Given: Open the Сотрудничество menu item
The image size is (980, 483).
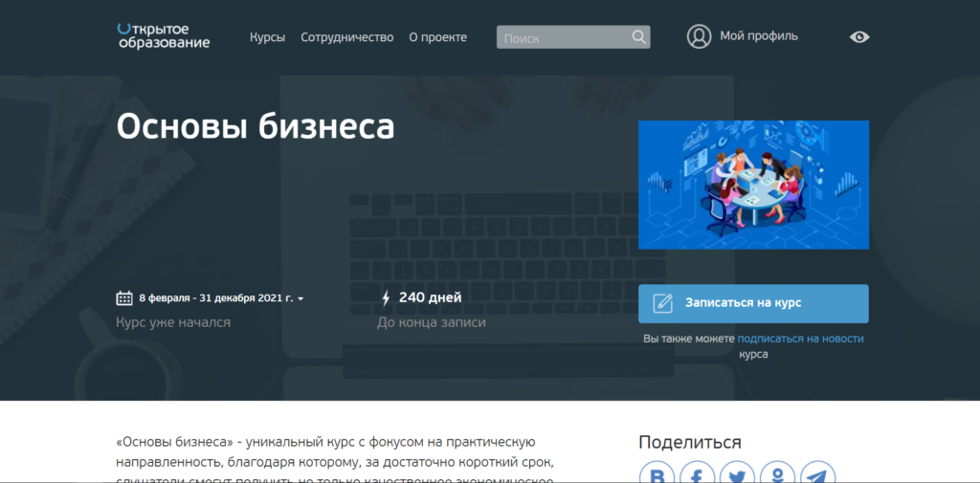Looking at the screenshot, I should coord(346,37).
